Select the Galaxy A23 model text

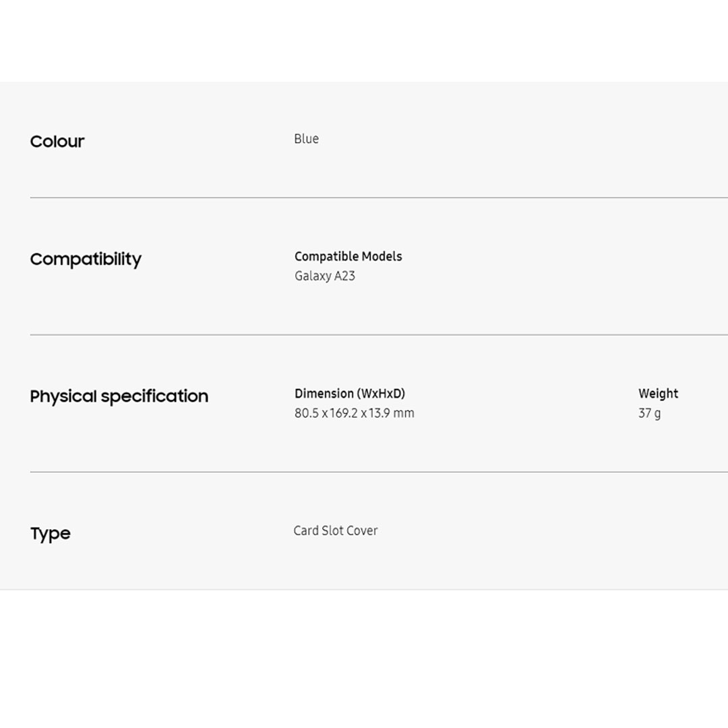pyautogui.click(x=324, y=276)
